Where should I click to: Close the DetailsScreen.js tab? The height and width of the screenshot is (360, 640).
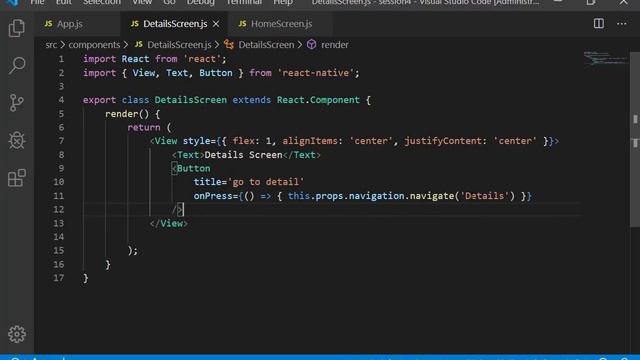216,24
